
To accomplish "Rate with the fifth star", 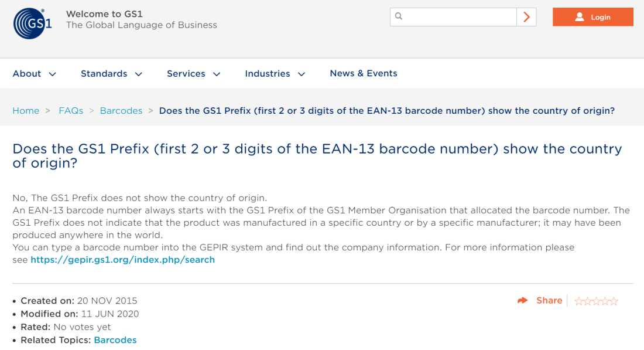I will (x=614, y=301).
